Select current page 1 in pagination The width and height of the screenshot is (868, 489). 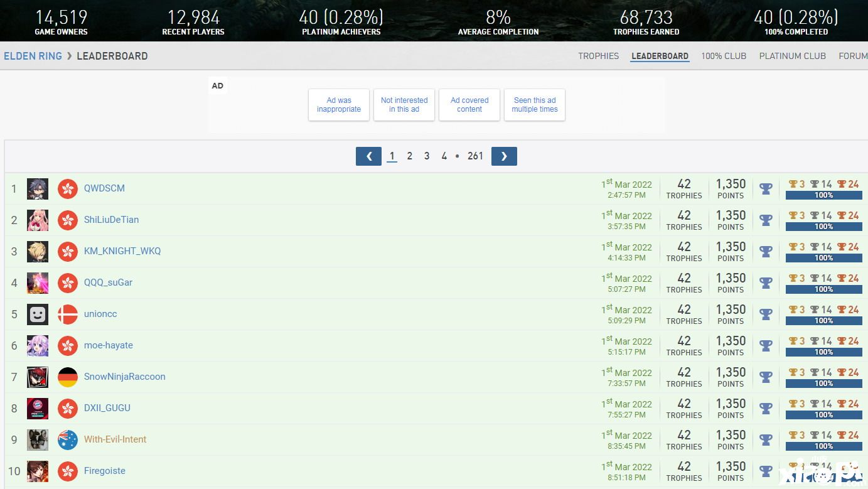(x=392, y=156)
